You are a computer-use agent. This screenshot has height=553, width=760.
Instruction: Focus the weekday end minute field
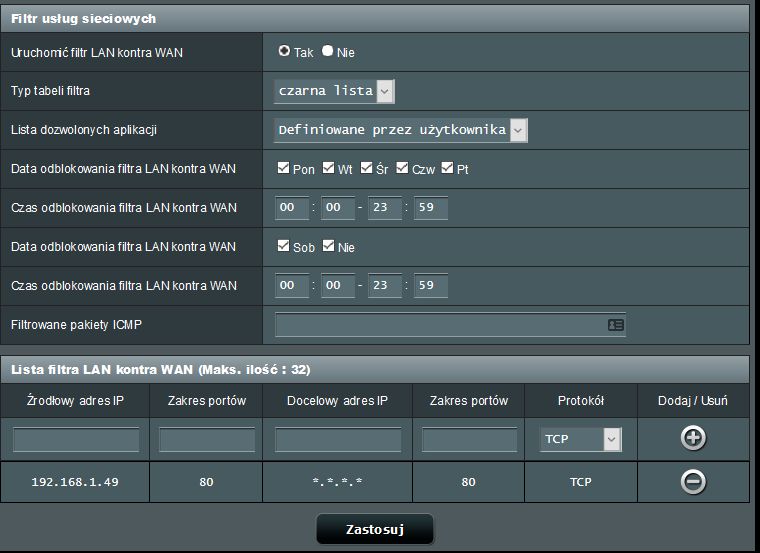[431, 208]
